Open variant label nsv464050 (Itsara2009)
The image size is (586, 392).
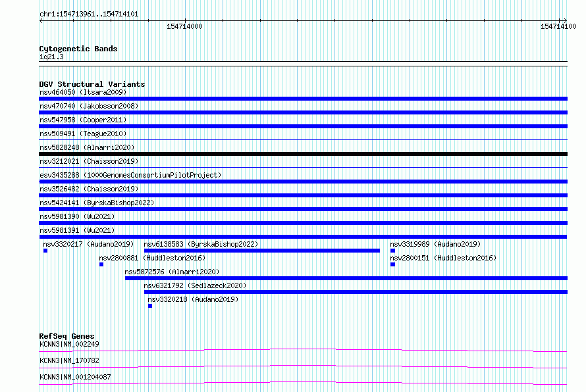[83, 92]
